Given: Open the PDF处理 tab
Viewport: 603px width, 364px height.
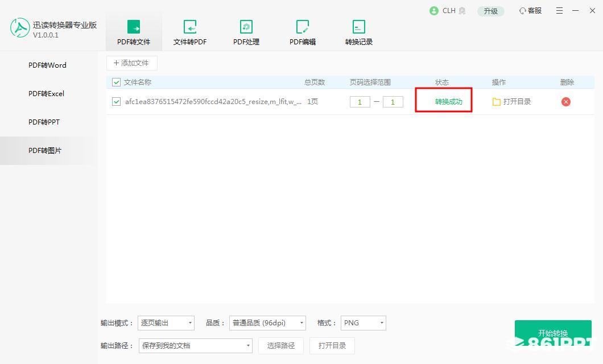Looking at the screenshot, I should [x=246, y=32].
